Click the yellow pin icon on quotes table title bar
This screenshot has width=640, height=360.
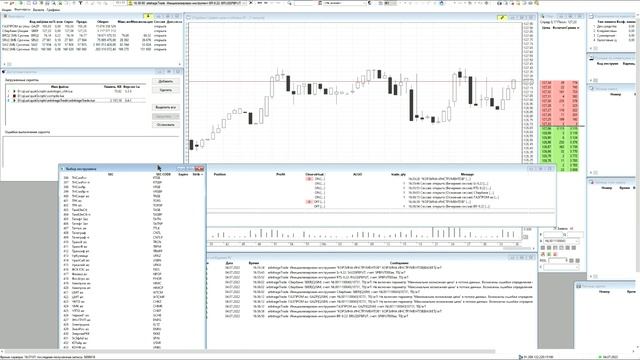click(148, 16)
